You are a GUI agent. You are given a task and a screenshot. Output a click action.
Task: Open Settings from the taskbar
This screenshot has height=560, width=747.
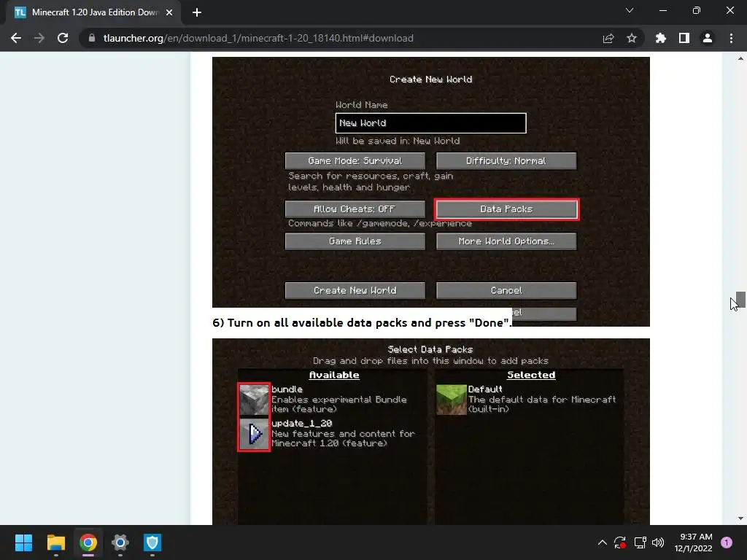point(120,542)
